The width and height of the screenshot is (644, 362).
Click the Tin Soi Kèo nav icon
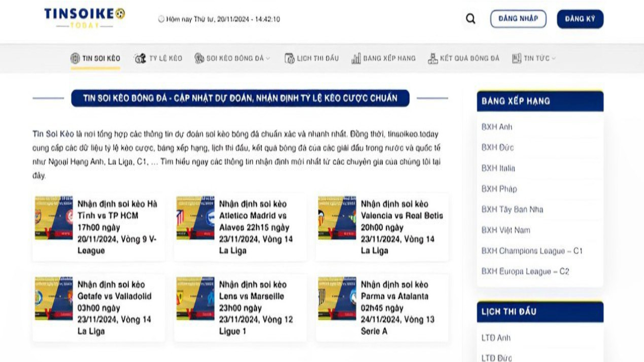point(75,58)
